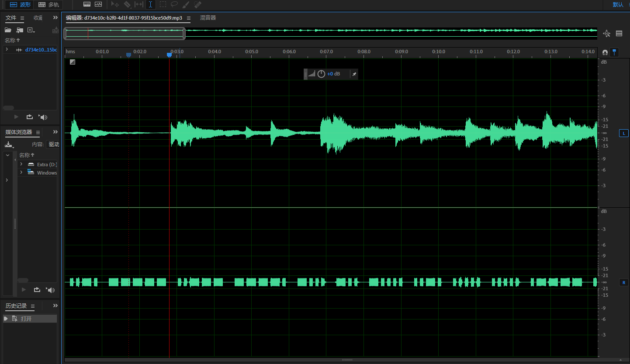Select the Slip tool
The image size is (630, 364).
[139, 4]
